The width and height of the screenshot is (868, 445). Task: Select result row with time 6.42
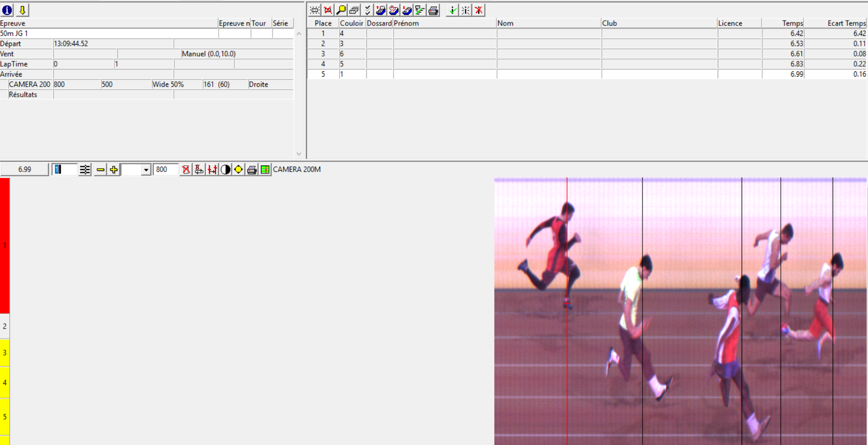coord(587,34)
